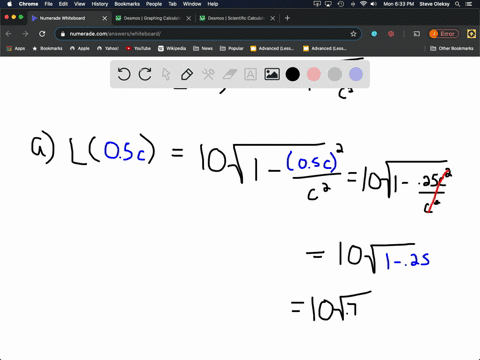Open the History menu
Screen dimensions: 480x360
[100, 4]
